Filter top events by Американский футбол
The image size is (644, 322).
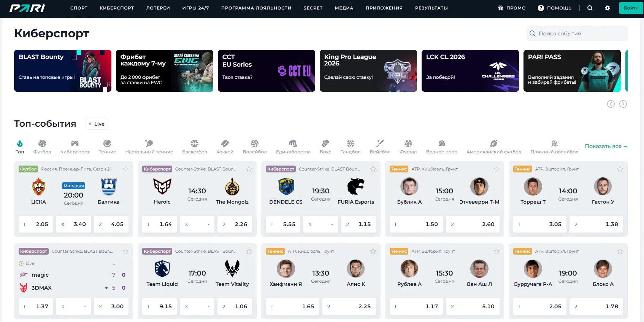pos(494,147)
